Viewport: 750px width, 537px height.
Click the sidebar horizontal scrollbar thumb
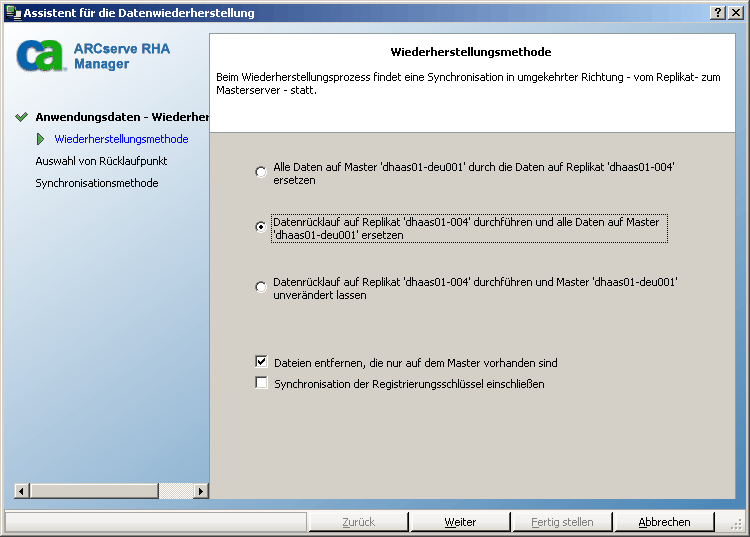pyautogui.click(x=94, y=491)
